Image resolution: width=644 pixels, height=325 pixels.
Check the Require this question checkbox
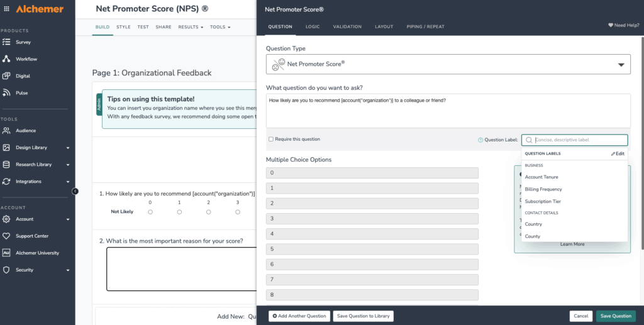[x=271, y=139]
